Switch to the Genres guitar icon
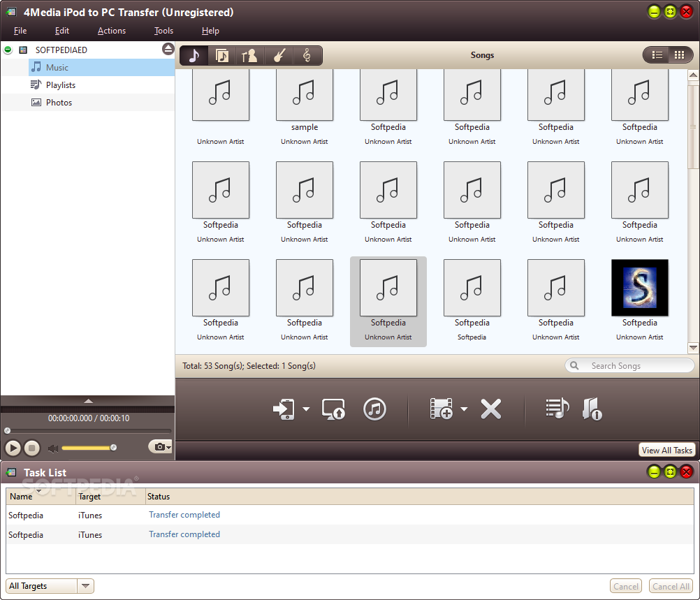Image resolution: width=700 pixels, height=600 pixels. (279, 56)
